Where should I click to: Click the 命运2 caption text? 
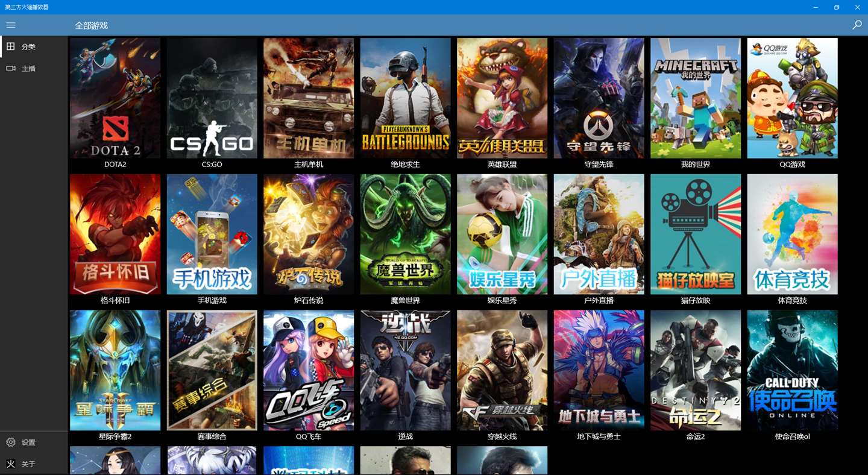coord(696,437)
